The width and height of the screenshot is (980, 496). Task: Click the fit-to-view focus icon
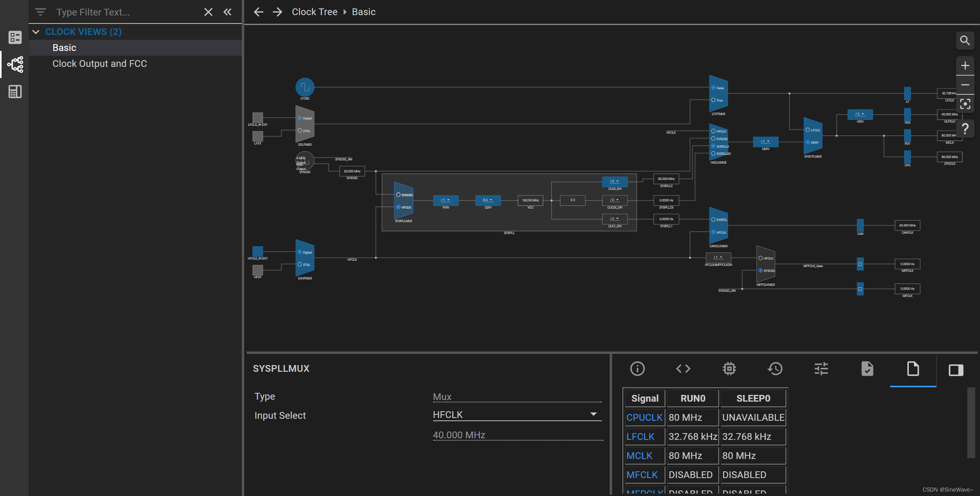point(965,104)
